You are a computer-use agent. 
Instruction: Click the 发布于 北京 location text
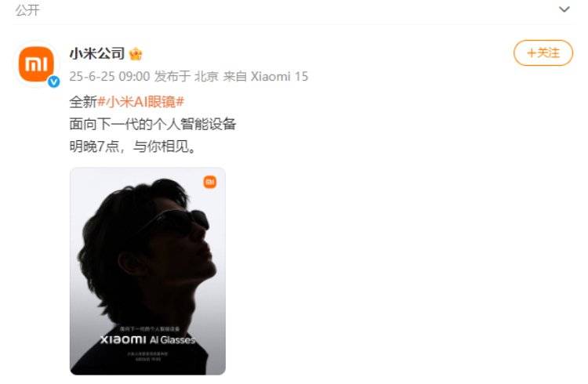pyautogui.click(x=187, y=77)
